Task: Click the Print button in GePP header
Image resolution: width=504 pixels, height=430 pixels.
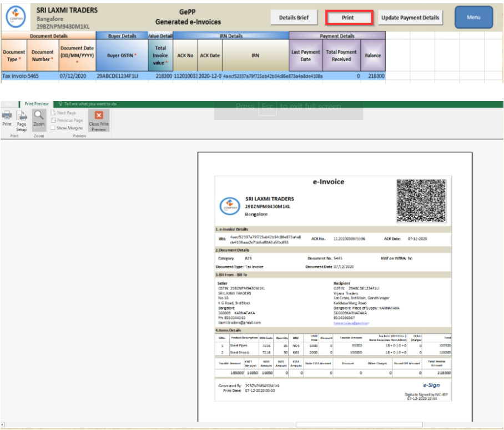Action: [x=349, y=18]
